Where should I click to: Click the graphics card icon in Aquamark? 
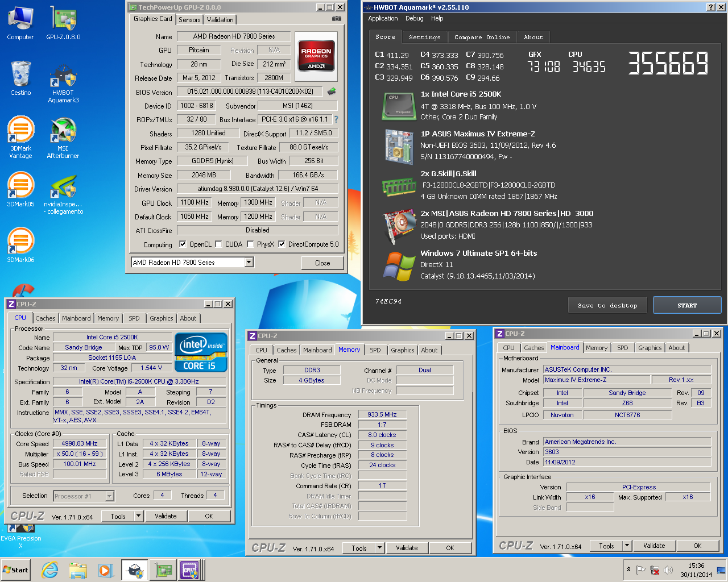[x=399, y=226]
